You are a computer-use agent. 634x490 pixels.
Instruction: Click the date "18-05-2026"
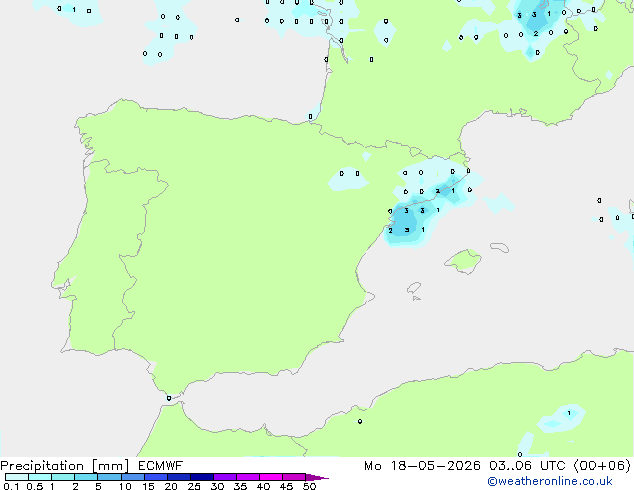point(435,466)
